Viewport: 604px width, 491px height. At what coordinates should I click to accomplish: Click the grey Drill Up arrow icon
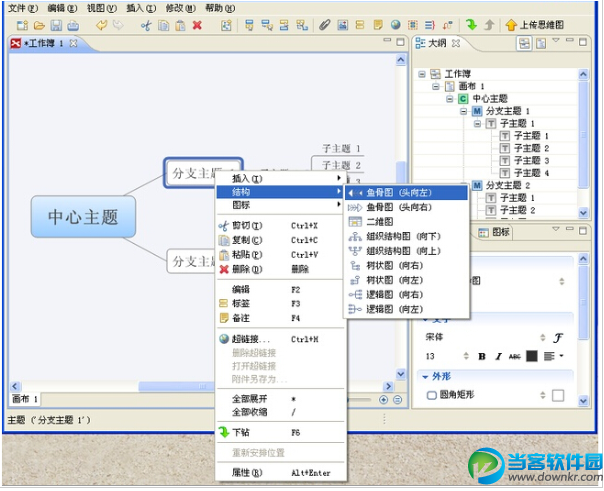click(x=489, y=25)
